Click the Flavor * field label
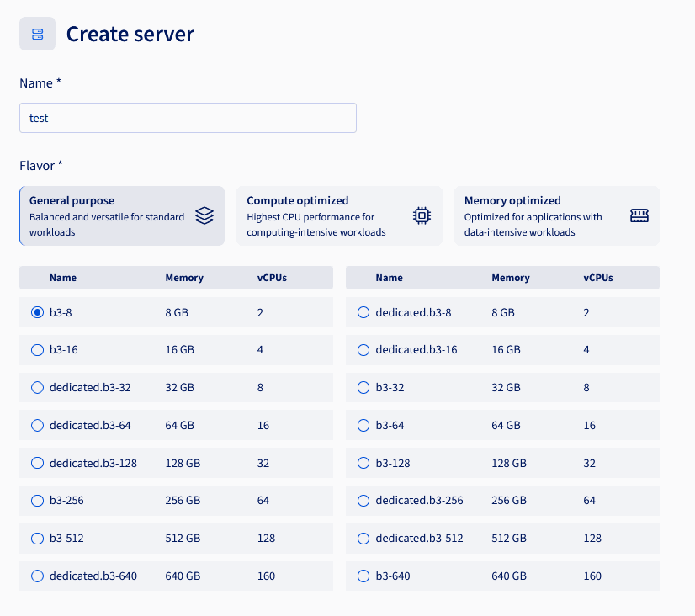The width and height of the screenshot is (695, 616). click(x=40, y=166)
